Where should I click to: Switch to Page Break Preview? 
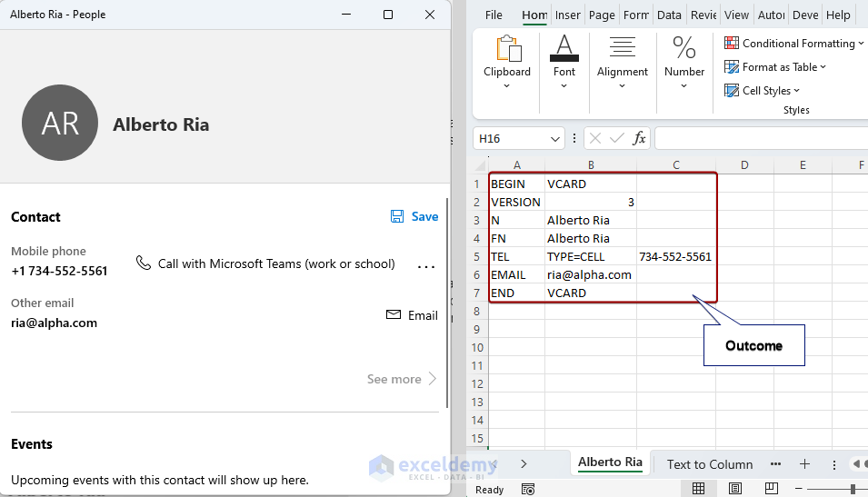(x=771, y=489)
